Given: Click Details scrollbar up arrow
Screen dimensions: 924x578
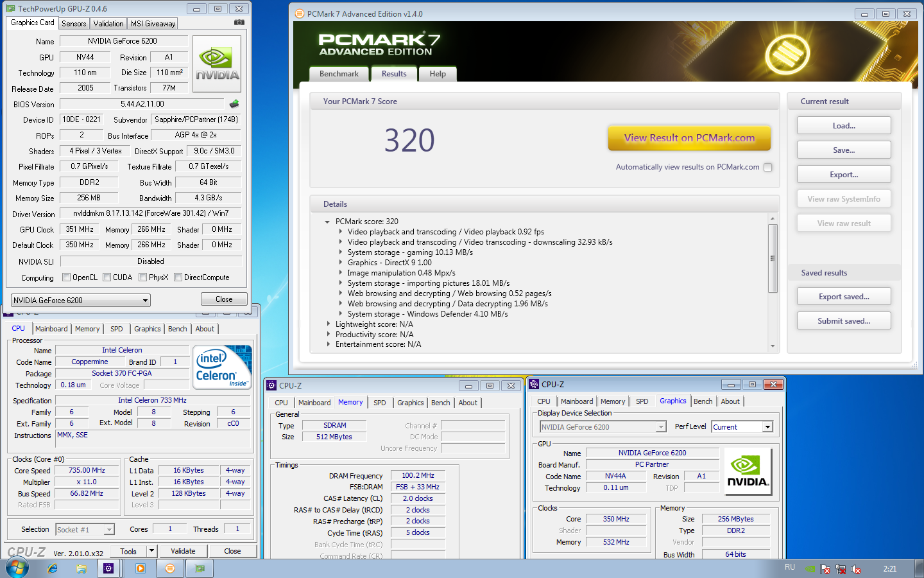Looking at the screenshot, I should (x=773, y=219).
